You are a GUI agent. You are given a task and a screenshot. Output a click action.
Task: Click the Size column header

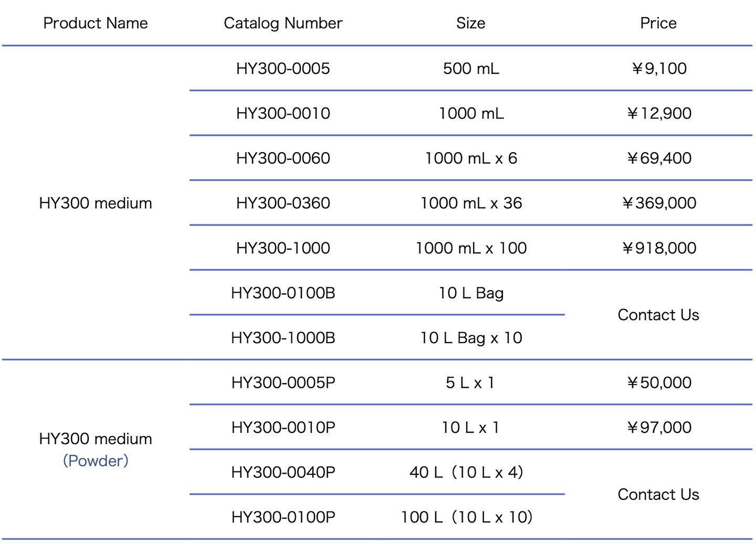point(470,23)
